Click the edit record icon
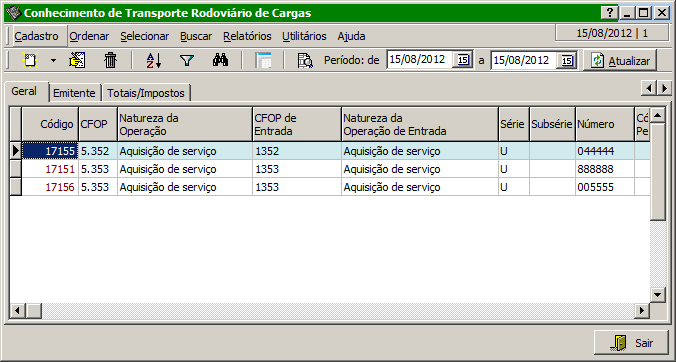The image size is (676, 362). click(77, 60)
